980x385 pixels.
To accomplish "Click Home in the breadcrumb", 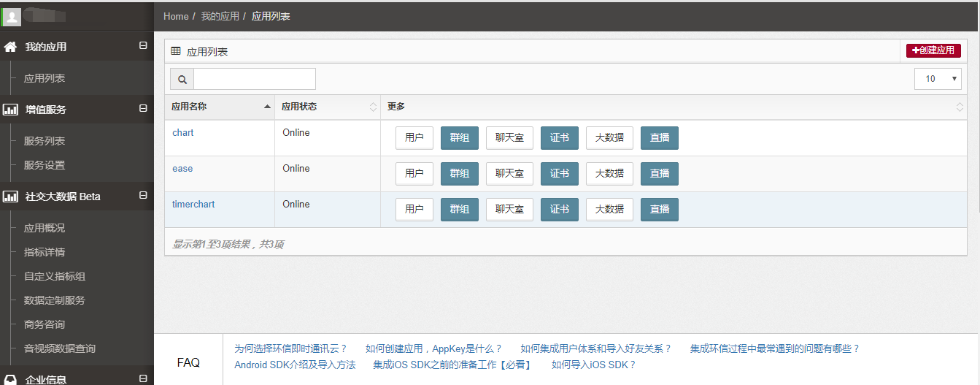I will coord(176,16).
